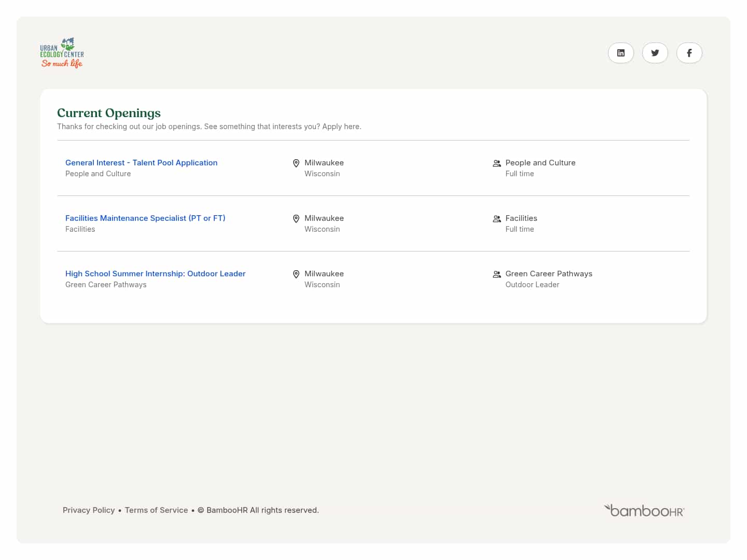The height and width of the screenshot is (560, 747).
Task: Click the Twitter share icon
Action: [655, 52]
